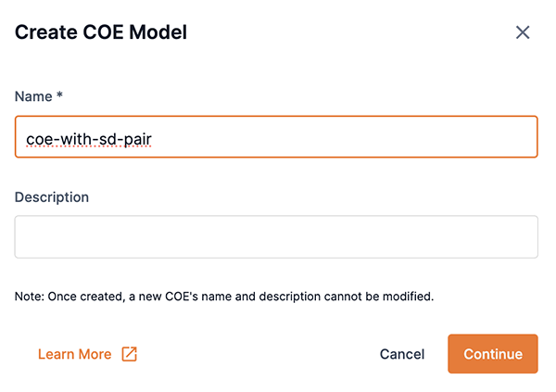Click the word 'Note:' in the footer note

point(30,297)
